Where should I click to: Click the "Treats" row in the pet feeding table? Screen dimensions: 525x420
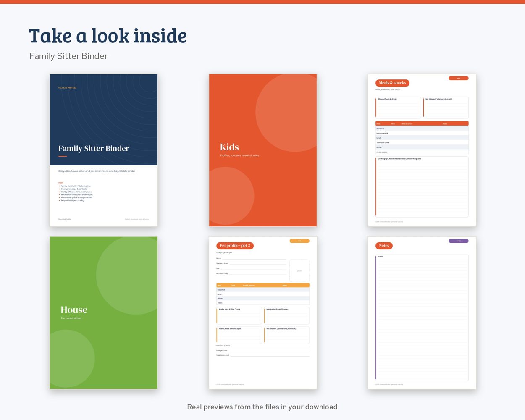pos(263,303)
